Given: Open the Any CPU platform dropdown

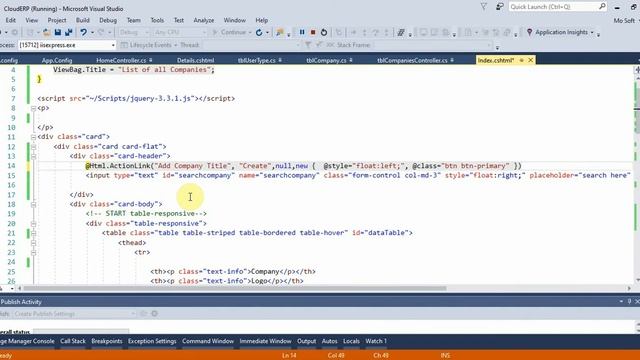Looking at the screenshot, I should coord(204,32).
